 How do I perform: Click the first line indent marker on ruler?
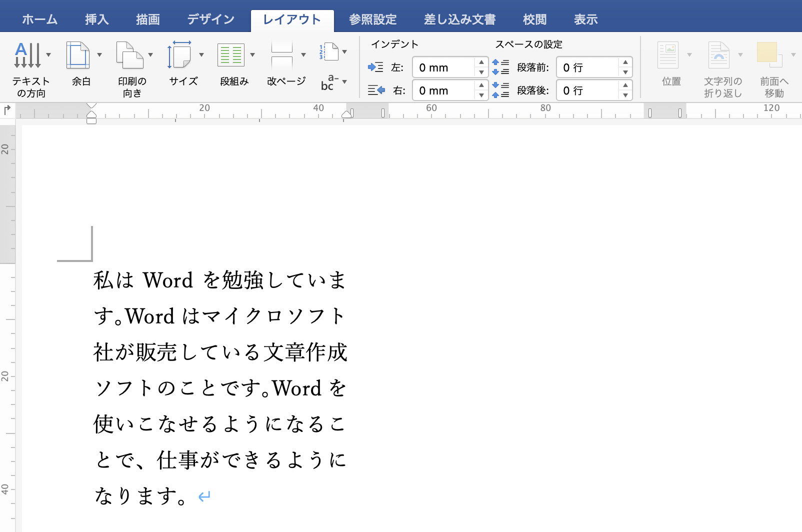(x=91, y=105)
